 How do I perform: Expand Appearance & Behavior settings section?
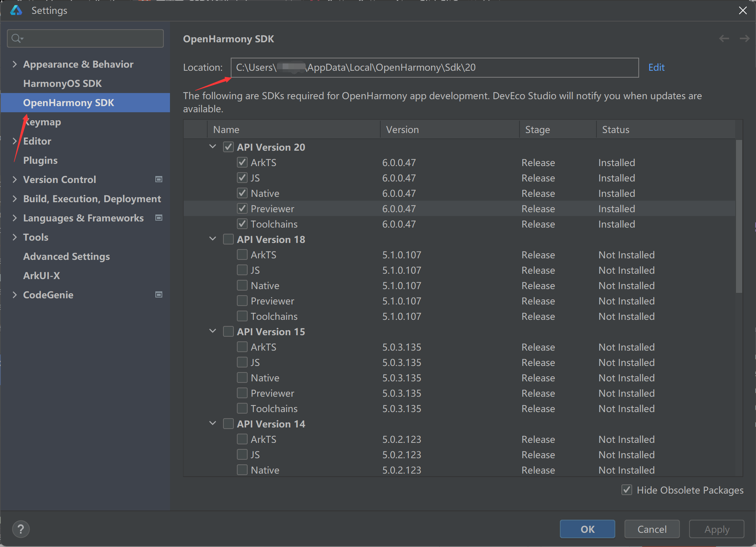[x=15, y=64]
